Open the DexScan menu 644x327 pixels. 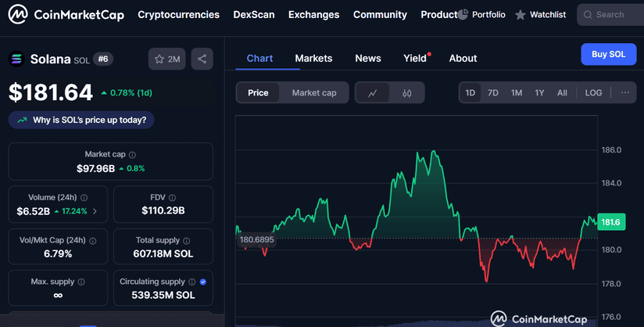point(254,15)
